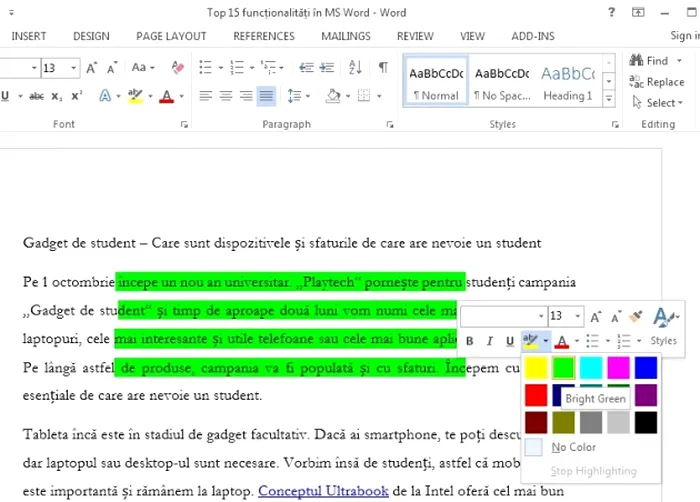Click Replace in Editing group
The height and width of the screenshot is (502, 700).
coord(657,82)
